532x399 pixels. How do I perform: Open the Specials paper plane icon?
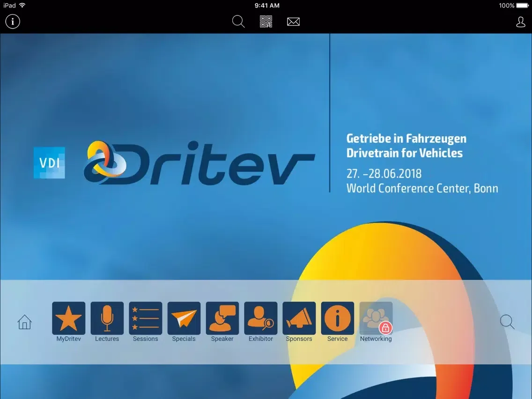tap(184, 318)
